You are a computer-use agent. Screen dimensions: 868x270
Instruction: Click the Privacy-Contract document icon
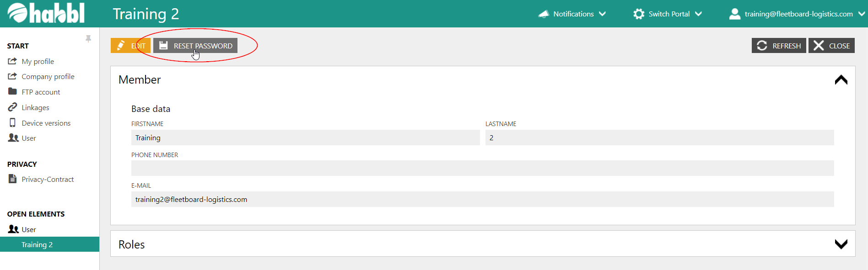click(12, 179)
